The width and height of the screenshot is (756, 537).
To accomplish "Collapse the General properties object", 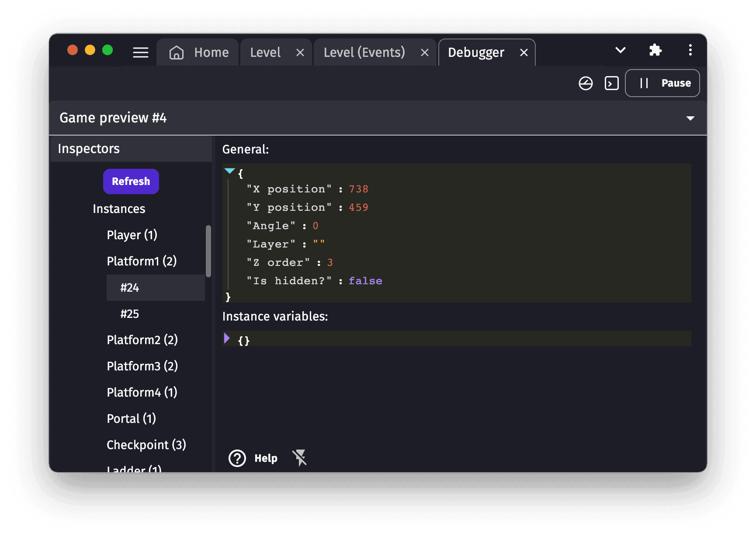I will click(x=229, y=171).
